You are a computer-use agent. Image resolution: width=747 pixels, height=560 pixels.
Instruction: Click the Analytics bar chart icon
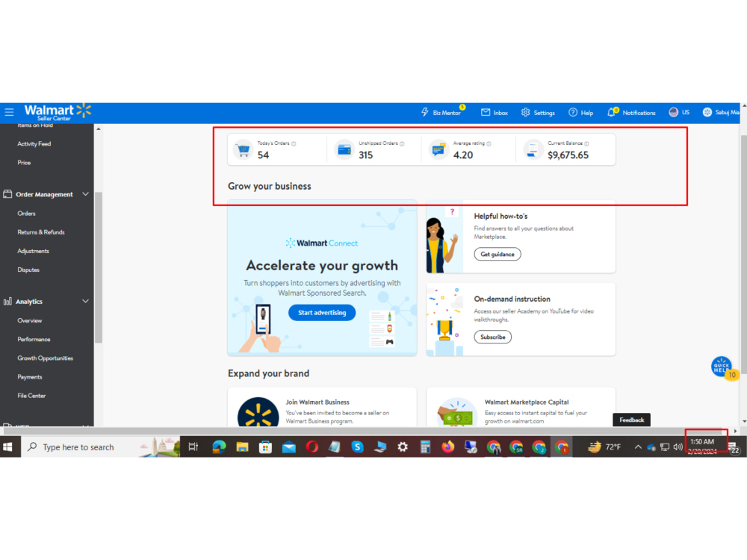click(7, 302)
